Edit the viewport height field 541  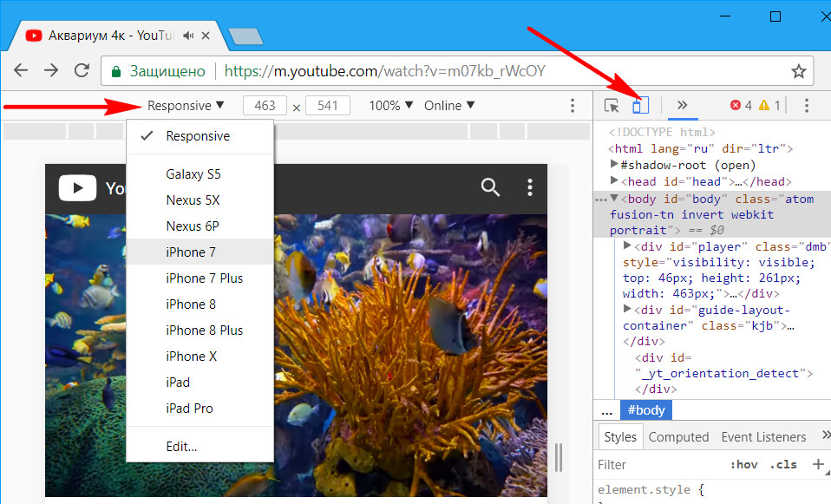[x=328, y=106]
